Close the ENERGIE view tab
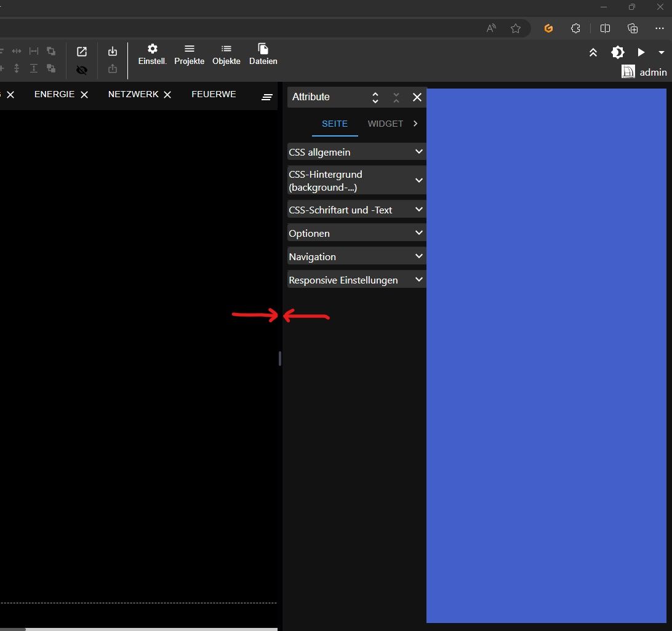 (84, 95)
